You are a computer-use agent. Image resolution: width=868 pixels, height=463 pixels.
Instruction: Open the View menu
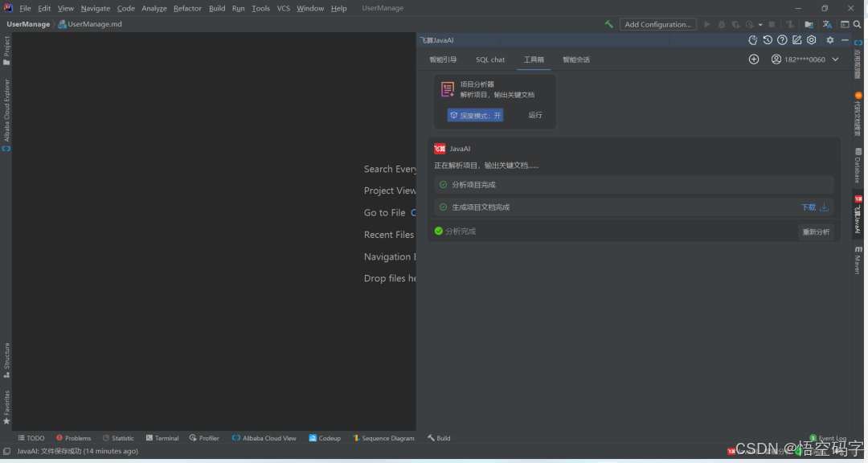65,8
